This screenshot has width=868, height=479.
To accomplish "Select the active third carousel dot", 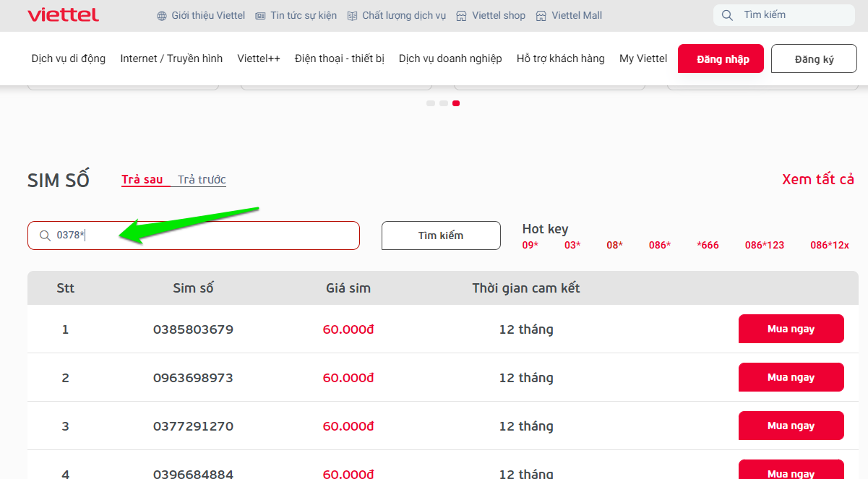I will [456, 103].
